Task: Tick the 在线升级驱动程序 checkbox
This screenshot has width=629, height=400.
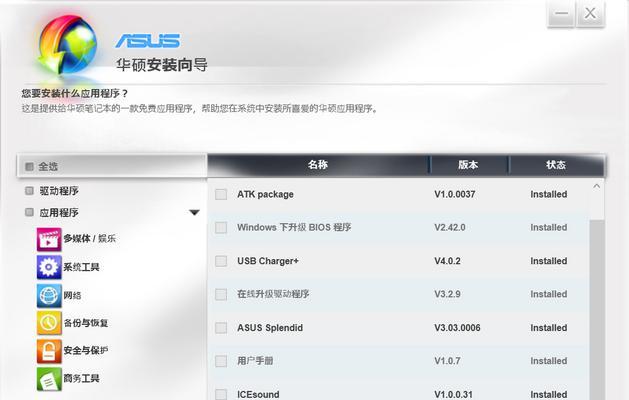Action: [221, 294]
